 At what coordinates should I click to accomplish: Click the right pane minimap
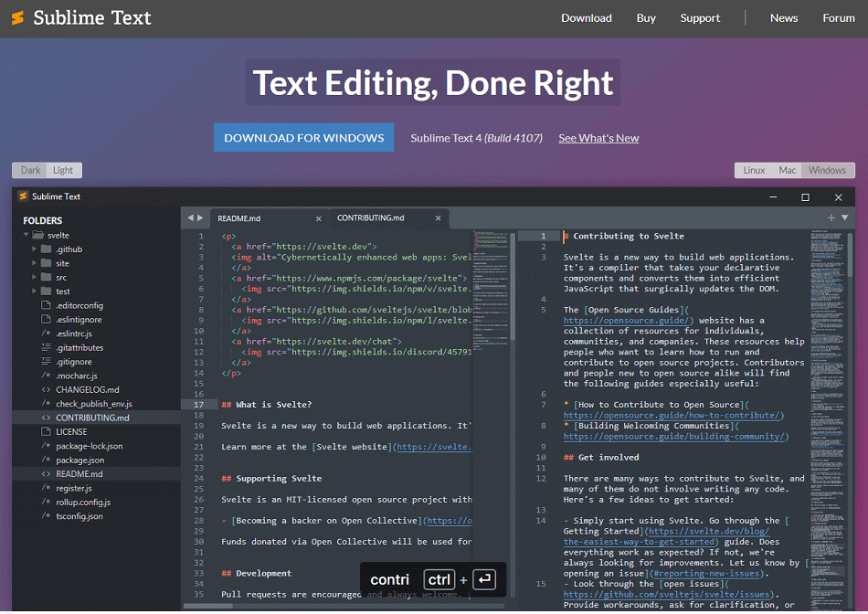coord(827,418)
